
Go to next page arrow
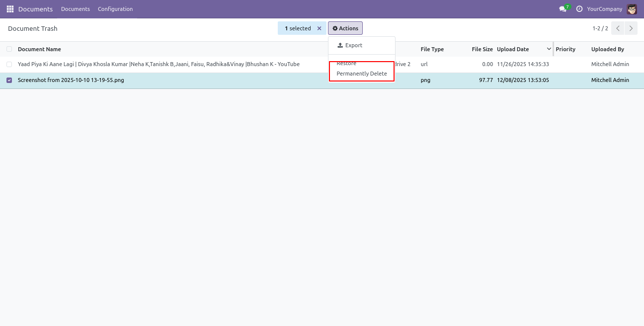click(x=631, y=28)
